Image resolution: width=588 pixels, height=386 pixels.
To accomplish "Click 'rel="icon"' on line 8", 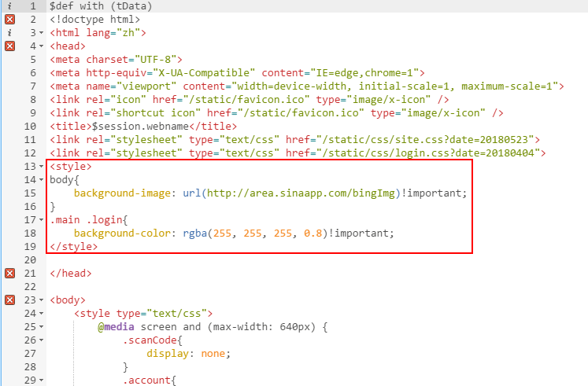I will coord(116,100).
